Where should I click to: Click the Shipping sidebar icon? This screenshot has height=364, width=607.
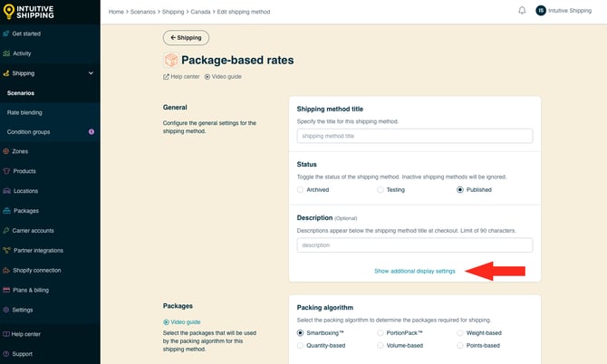point(5,73)
